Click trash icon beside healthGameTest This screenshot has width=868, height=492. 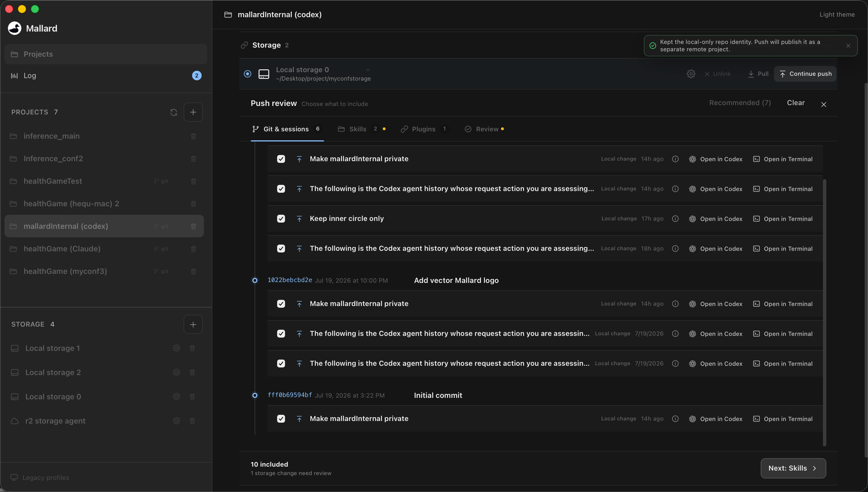coord(193,181)
